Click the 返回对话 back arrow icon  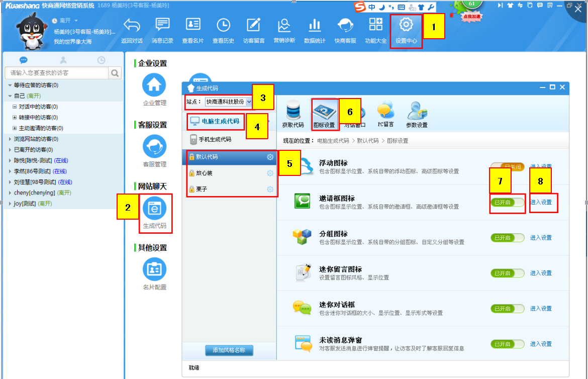pos(132,25)
